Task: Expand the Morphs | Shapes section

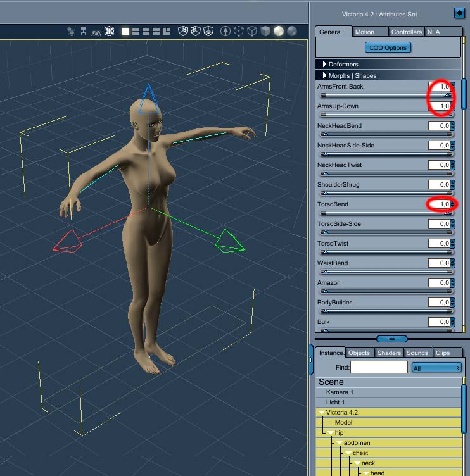Action: [324, 75]
